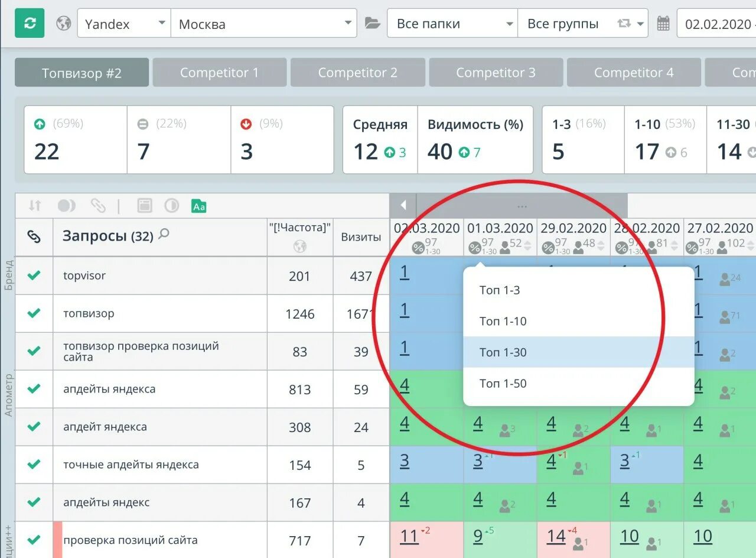Click position 11 for проверка позиций сайта

click(x=409, y=537)
